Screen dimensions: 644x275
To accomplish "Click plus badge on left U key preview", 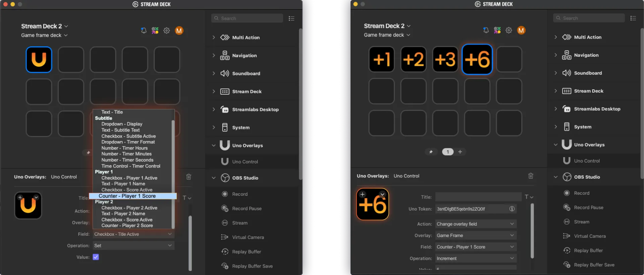I will (20, 197).
